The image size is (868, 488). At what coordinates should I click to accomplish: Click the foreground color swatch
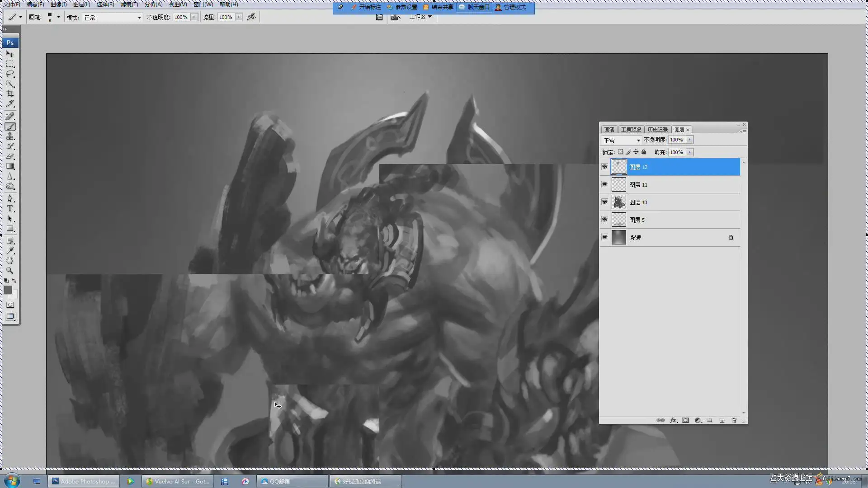8,290
